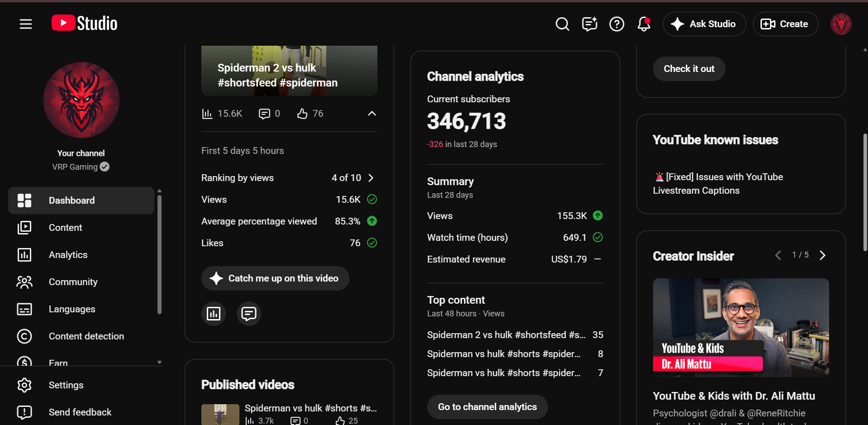Click the Channel analytics heading
Image resolution: width=868 pixels, height=425 pixels.
475,76
